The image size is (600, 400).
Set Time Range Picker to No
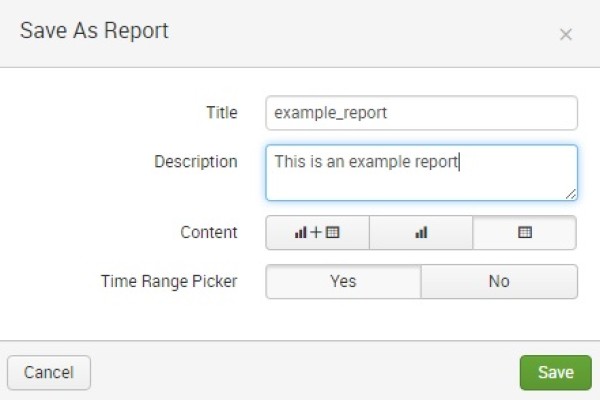pos(499,282)
